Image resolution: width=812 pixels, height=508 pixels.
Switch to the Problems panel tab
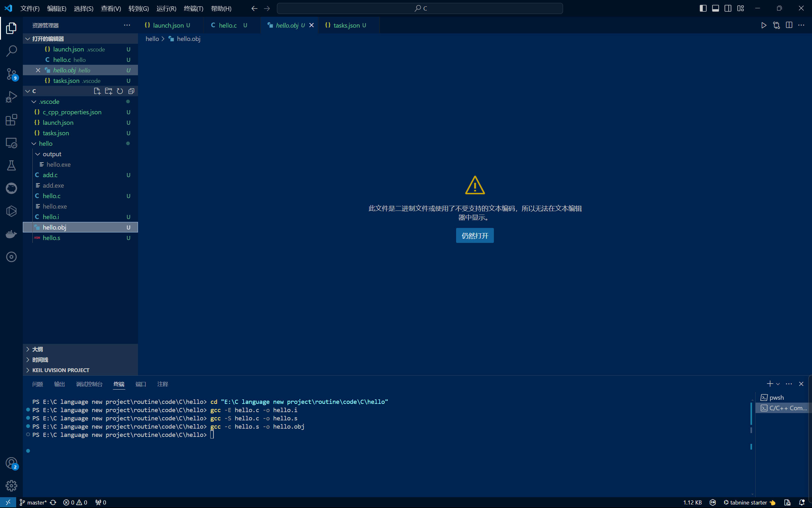pyautogui.click(x=37, y=384)
